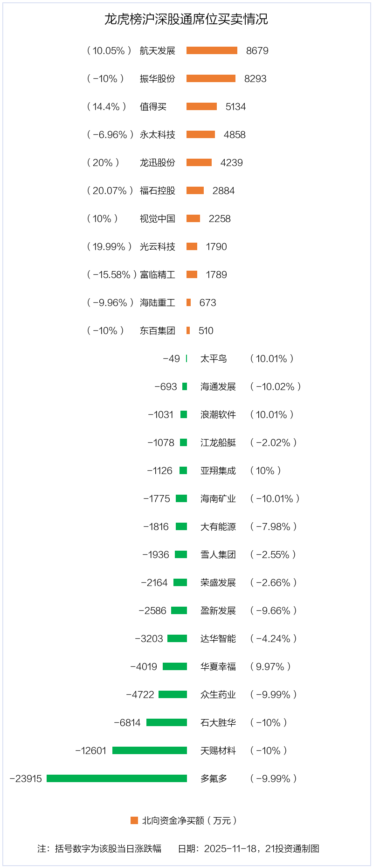373x868 pixels.
Task: Click the 华夏幸福 value −4019
Action: pyautogui.click(x=144, y=667)
